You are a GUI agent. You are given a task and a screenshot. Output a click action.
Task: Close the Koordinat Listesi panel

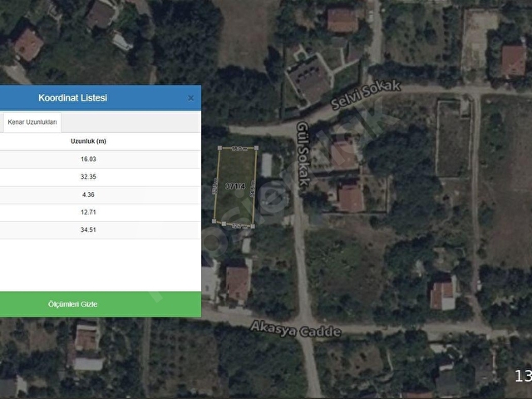coord(190,98)
